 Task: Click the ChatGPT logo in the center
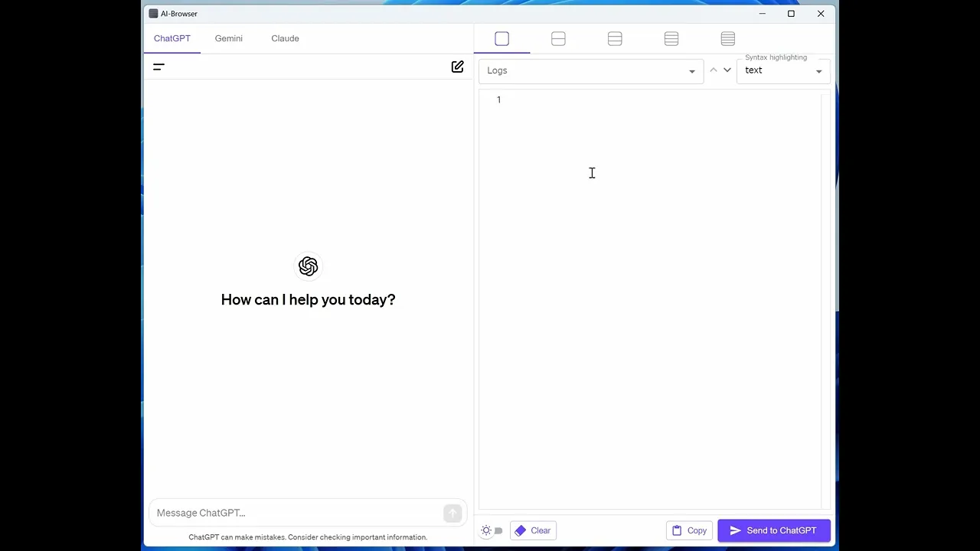[x=308, y=266]
